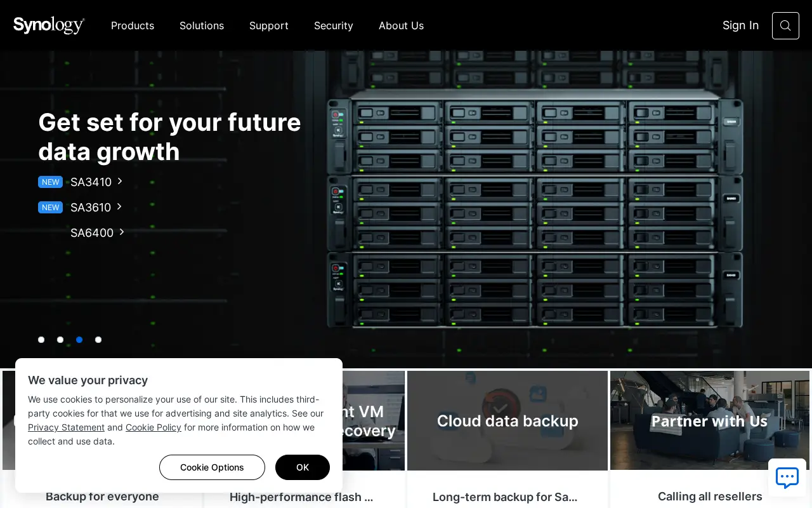Open the Products menu
The width and height of the screenshot is (812, 508).
coord(133,25)
